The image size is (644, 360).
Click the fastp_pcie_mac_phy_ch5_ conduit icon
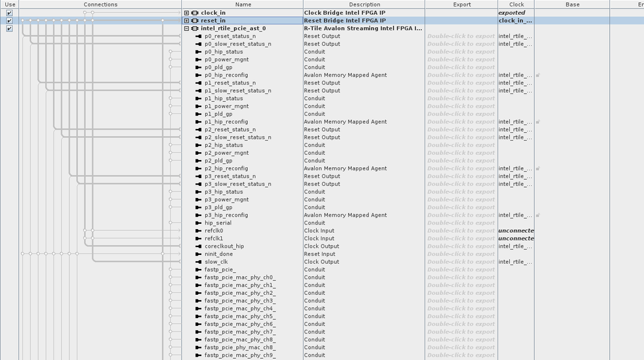(198, 316)
